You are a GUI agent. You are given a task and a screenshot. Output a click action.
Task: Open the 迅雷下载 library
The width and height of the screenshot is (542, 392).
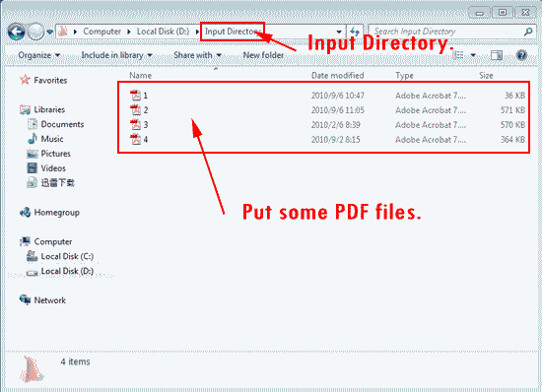[58, 182]
